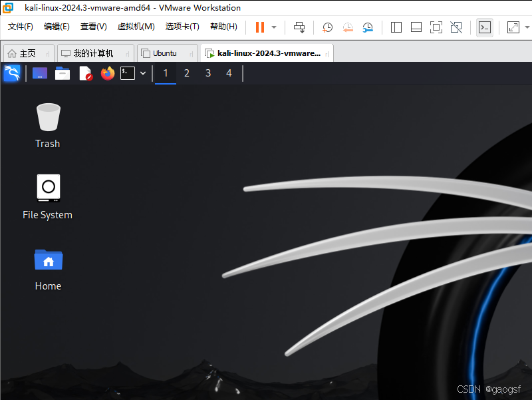The height and width of the screenshot is (400, 532).
Task: Open the file manager from panel
Action: point(63,73)
